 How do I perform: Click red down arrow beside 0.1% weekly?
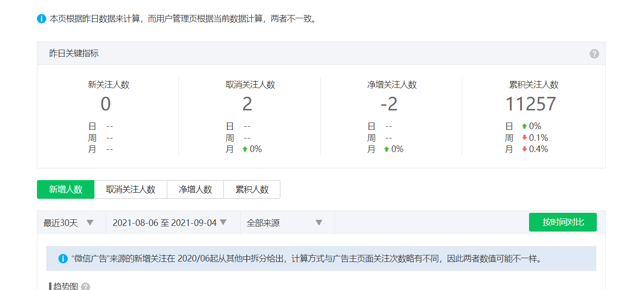coord(524,138)
